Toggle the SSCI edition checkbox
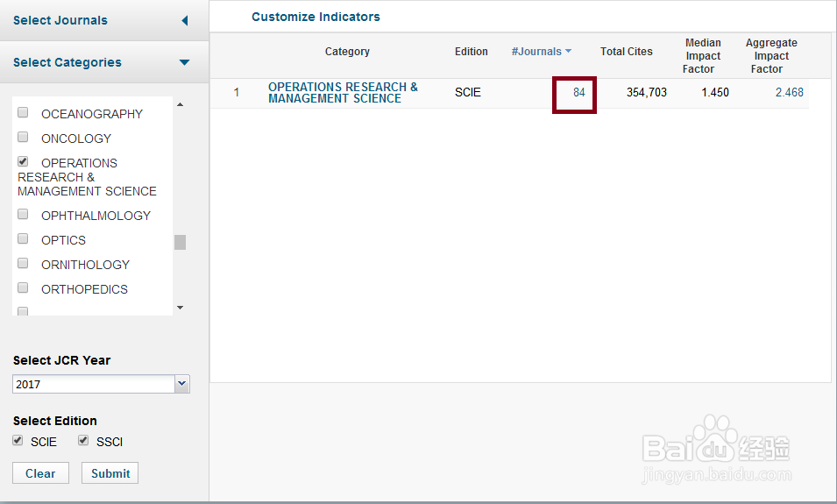 83,441
